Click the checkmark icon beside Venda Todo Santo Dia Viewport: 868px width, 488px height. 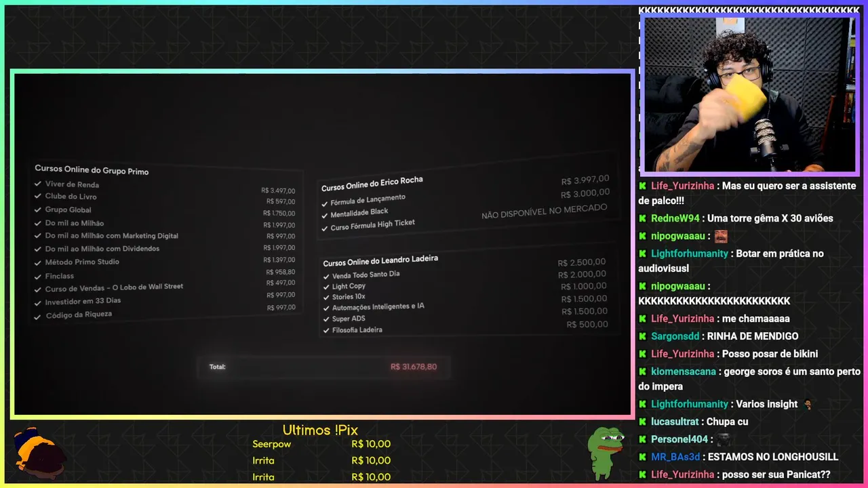point(326,277)
